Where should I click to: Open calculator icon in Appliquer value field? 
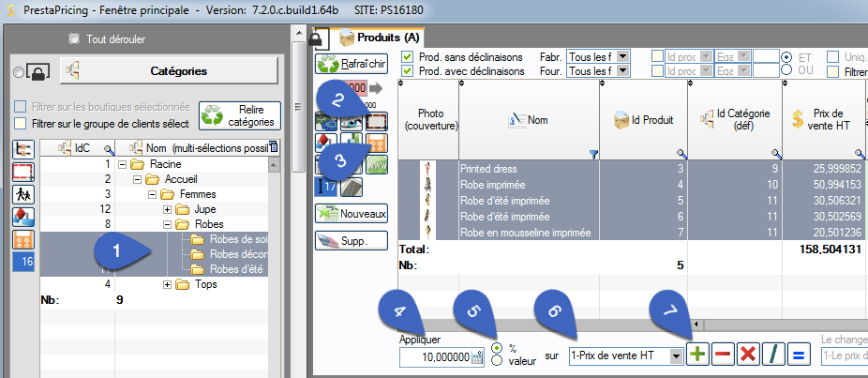[476, 357]
